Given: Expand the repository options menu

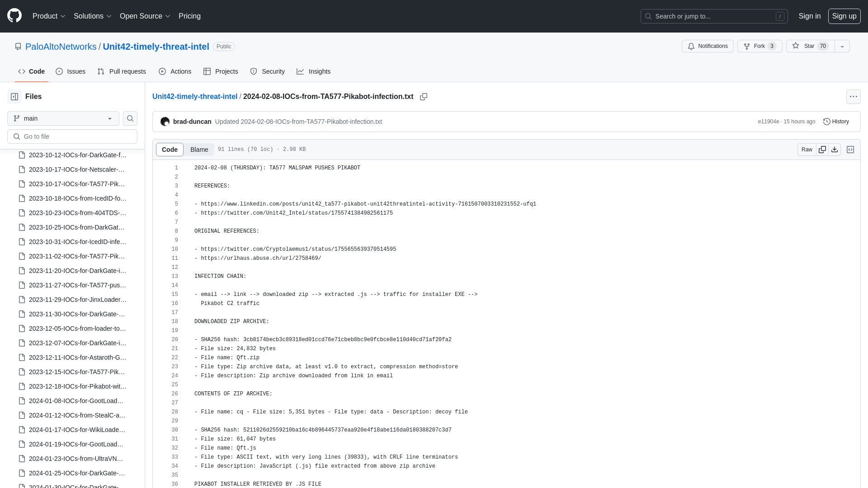Looking at the screenshot, I should 842,46.
